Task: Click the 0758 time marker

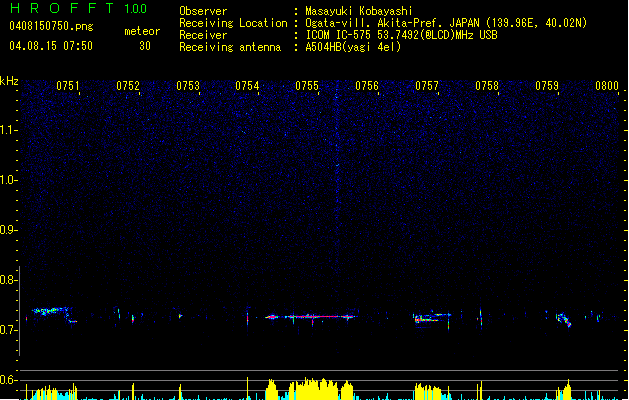Action: pyautogui.click(x=487, y=86)
